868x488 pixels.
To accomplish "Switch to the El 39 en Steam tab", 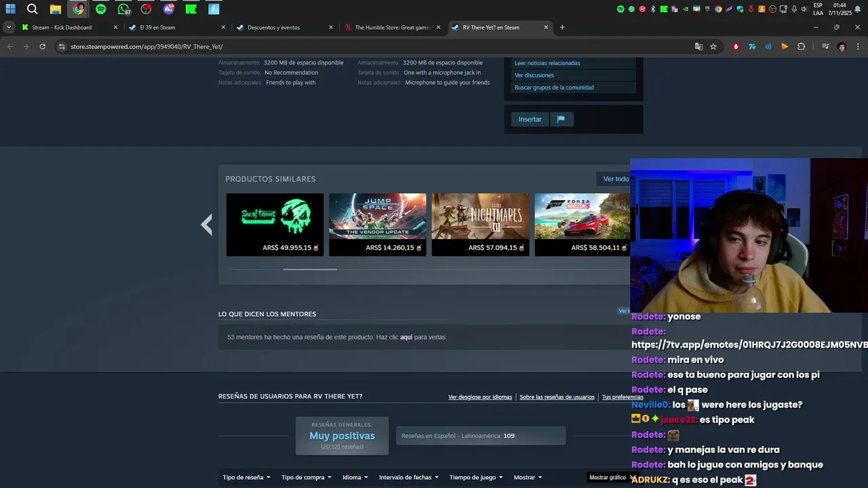I will [176, 27].
